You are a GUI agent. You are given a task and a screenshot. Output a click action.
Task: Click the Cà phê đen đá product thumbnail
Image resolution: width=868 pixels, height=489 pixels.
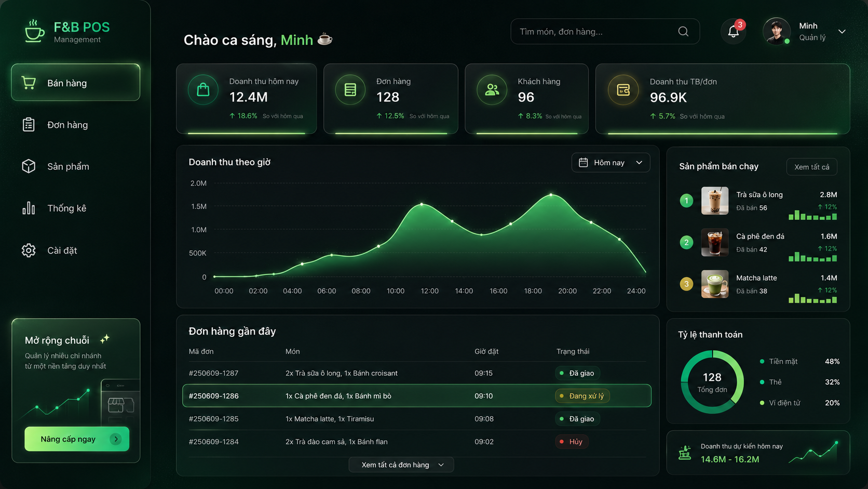[715, 242]
